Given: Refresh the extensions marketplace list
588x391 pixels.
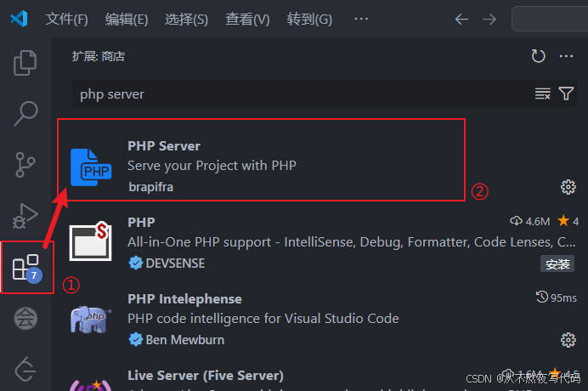Looking at the screenshot, I should (538, 56).
